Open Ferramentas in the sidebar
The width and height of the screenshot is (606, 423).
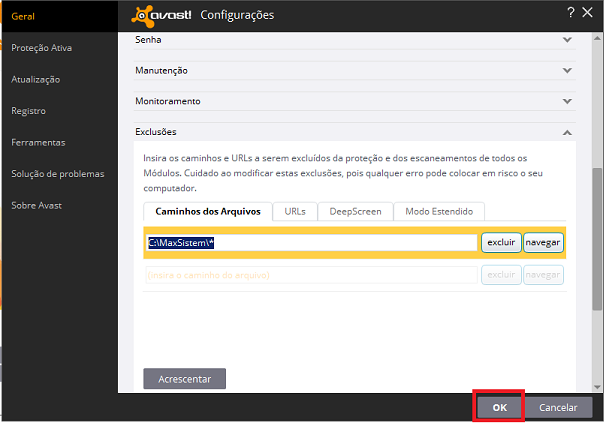point(38,142)
